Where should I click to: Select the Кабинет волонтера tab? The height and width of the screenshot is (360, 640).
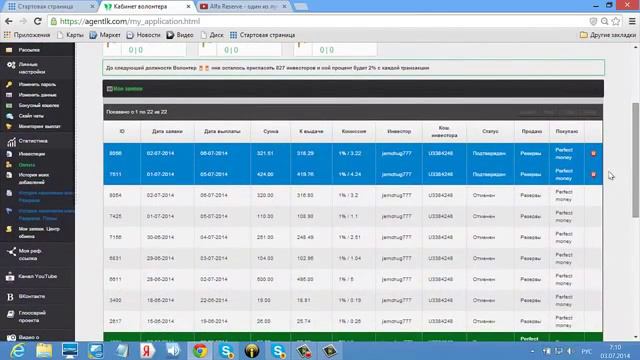click(146, 7)
